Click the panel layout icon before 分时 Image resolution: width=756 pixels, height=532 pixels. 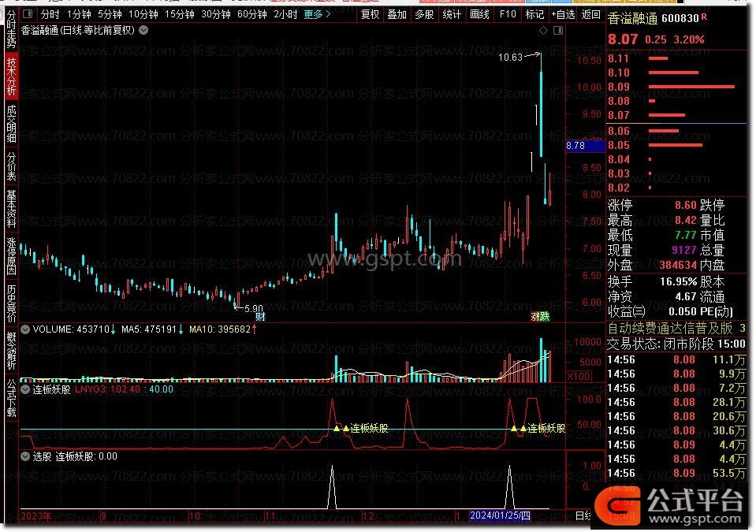click(28, 14)
